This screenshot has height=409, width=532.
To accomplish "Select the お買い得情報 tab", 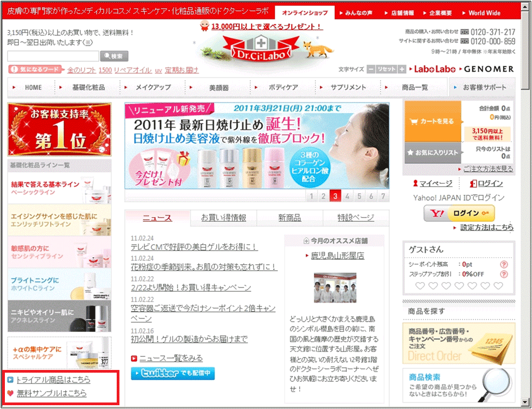I will (224, 218).
